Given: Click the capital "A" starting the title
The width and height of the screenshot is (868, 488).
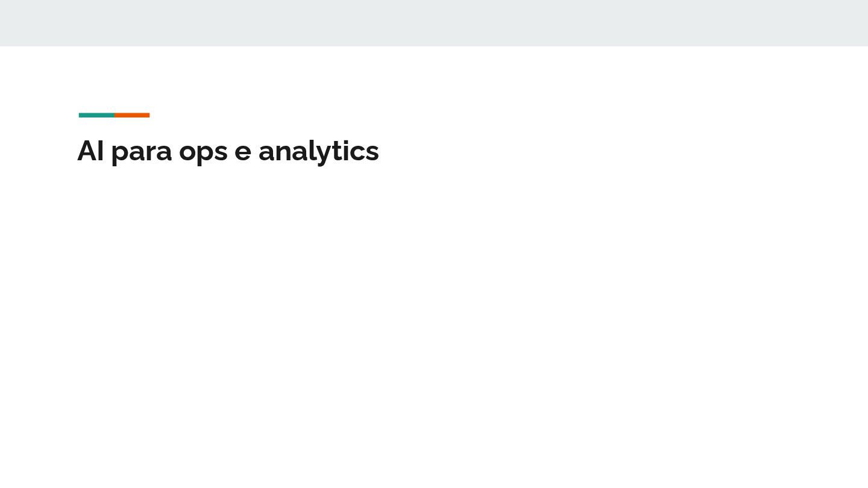Looking at the screenshot, I should click(87, 151).
